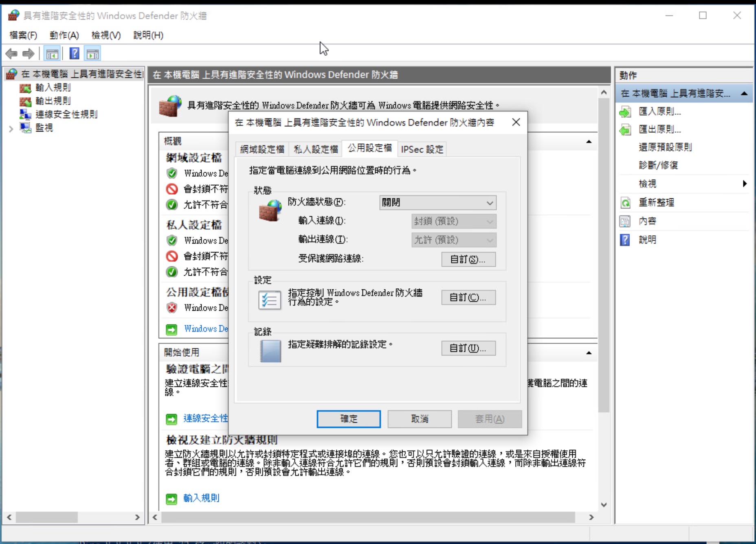Open 輸出連線 dropdown 允許 (預設)

pos(454,240)
